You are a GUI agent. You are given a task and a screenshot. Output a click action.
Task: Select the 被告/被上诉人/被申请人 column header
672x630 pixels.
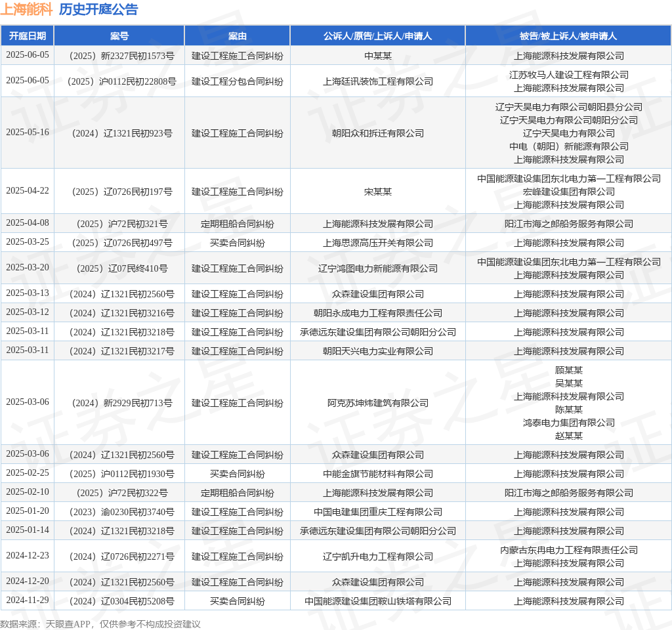coord(568,36)
